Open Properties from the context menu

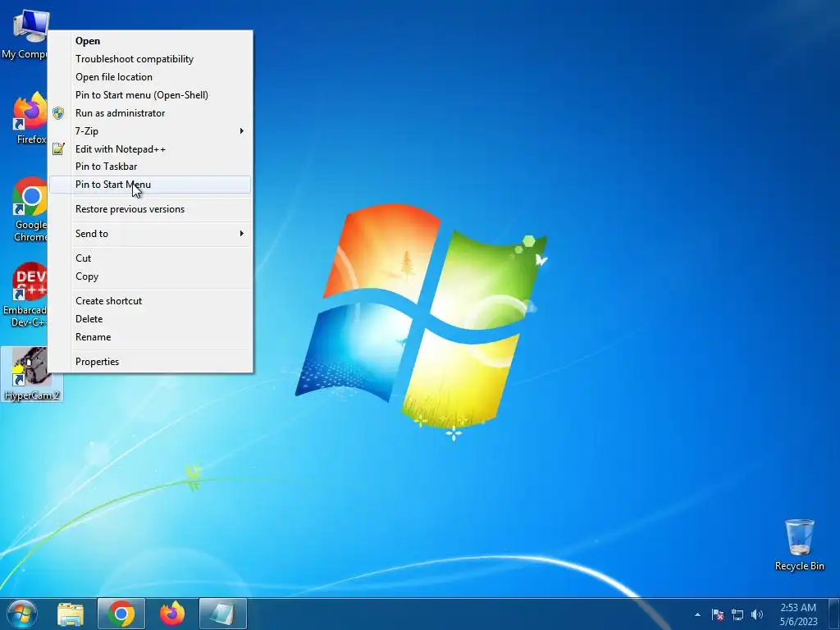pos(150,362)
